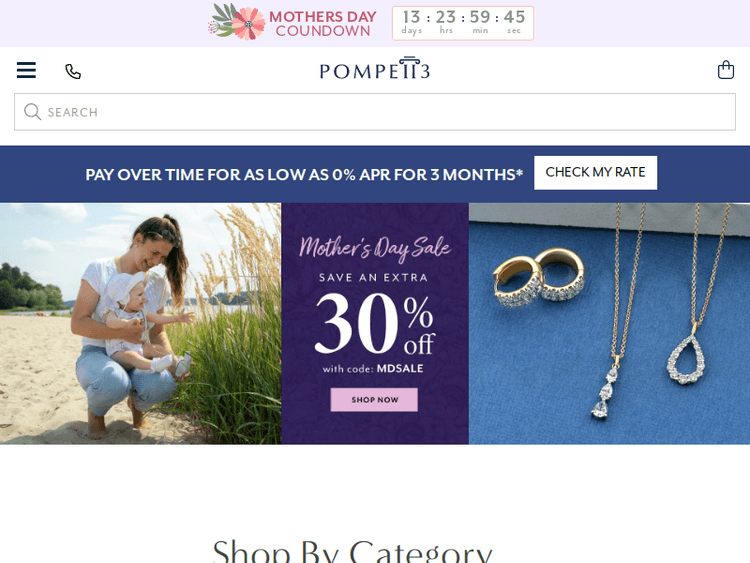Click the Check My Rate button
The width and height of the screenshot is (750, 563).
[596, 173]
